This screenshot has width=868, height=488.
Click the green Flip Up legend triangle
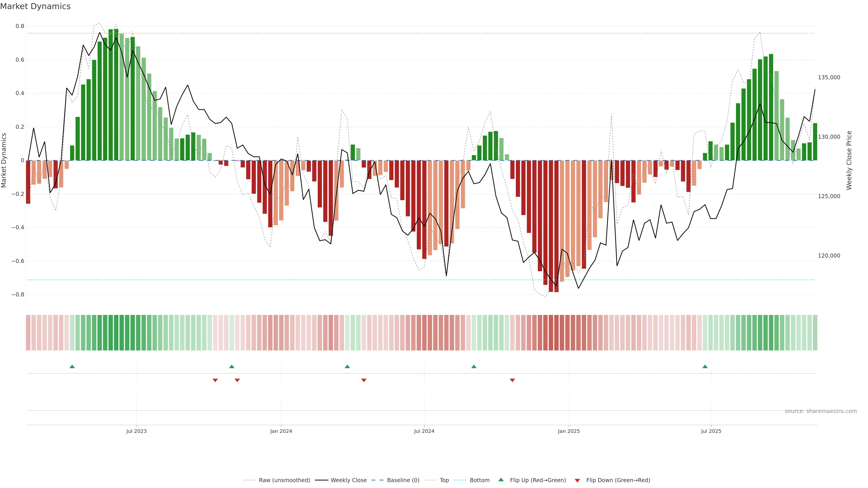pyautogui.click(x=501, y=480)
